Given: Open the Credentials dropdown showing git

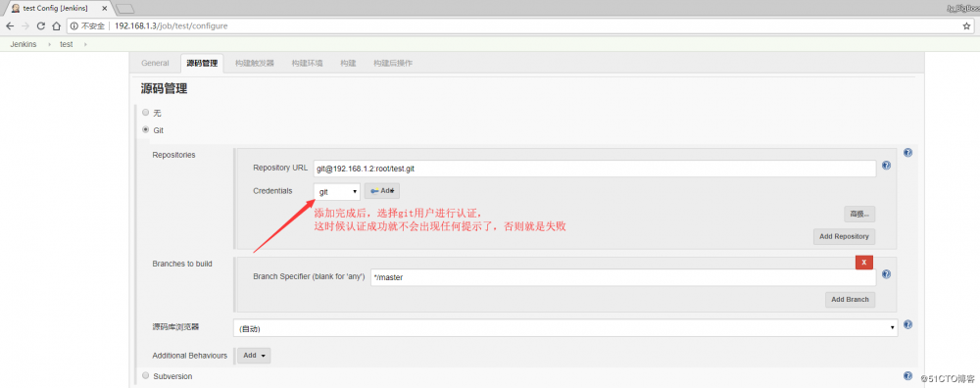Looking at the screenshot, I should (x=337, y=191).
